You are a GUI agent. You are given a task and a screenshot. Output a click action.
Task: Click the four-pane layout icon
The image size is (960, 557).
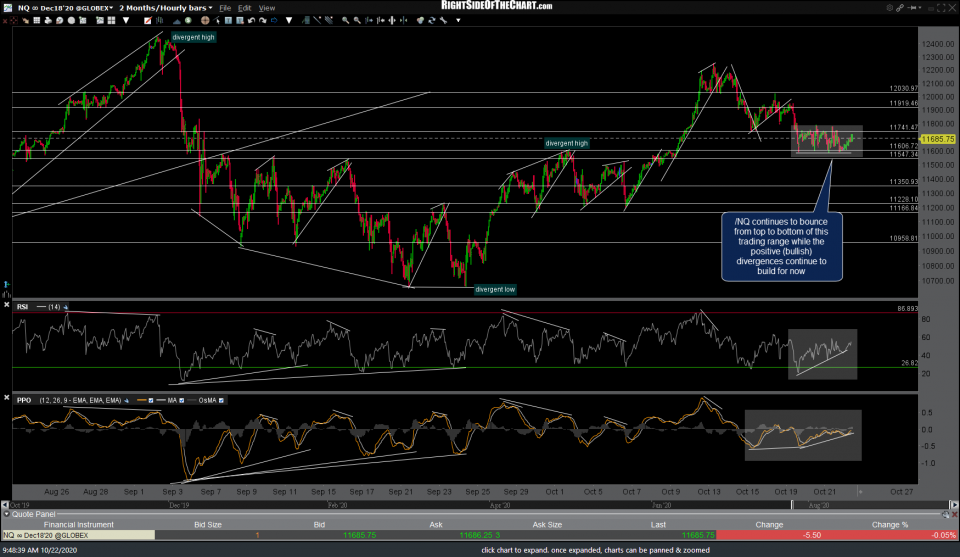point(111,20)
